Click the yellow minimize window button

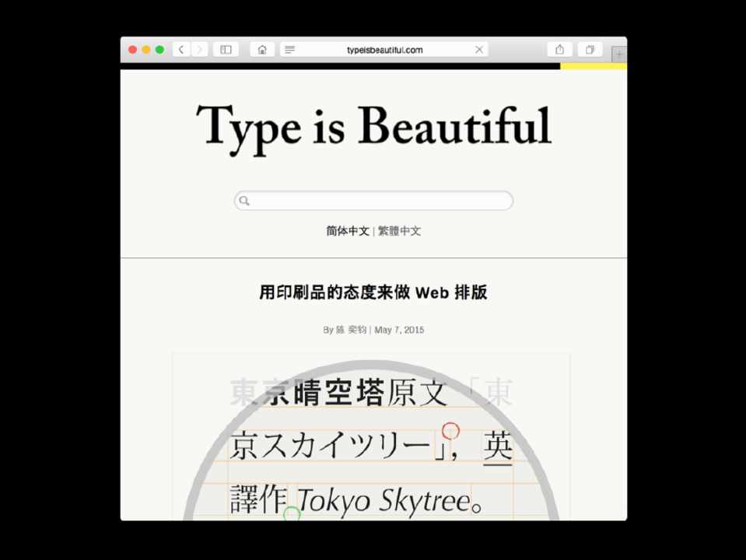[x=146, y=50]
